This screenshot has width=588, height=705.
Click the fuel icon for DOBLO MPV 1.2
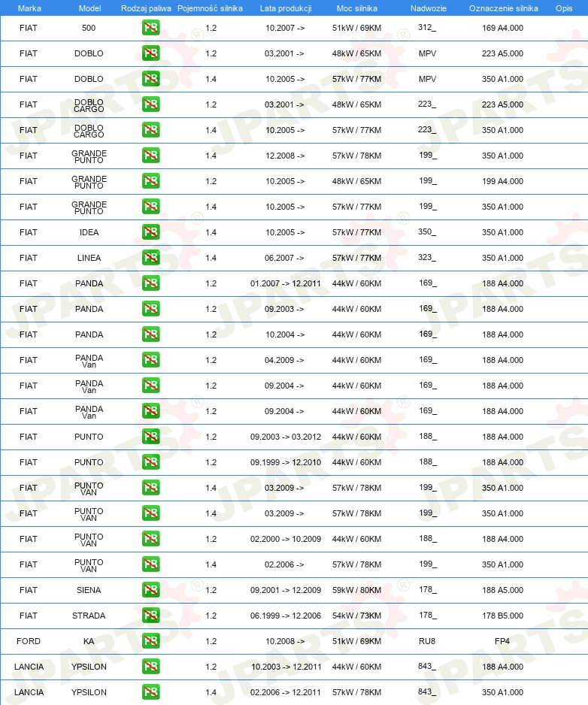(x=150, y=53)
